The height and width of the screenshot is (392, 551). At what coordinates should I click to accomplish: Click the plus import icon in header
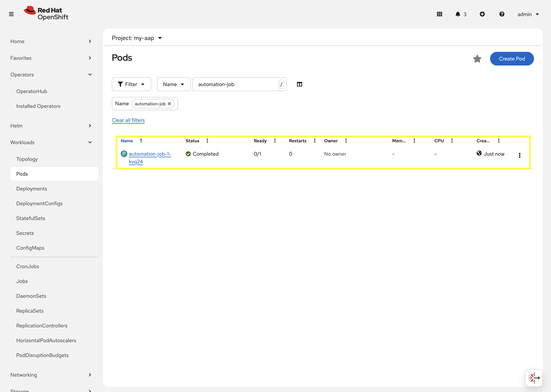(482, 14)
